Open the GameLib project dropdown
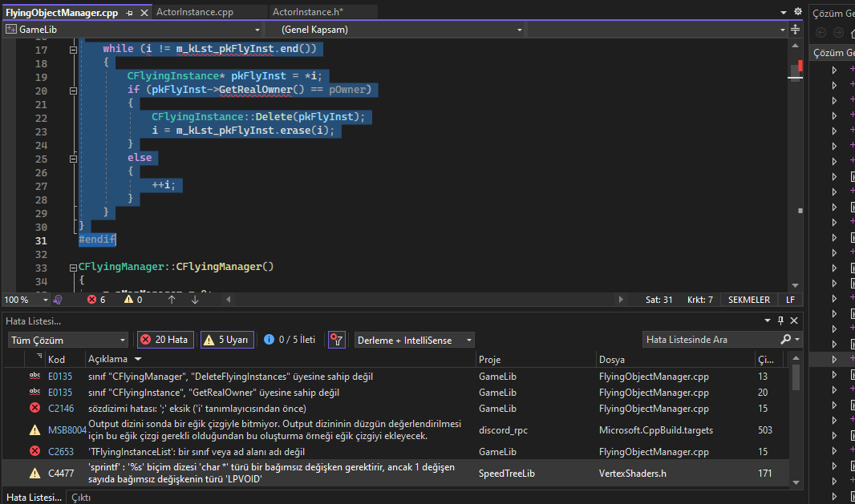Image resolution: width=855 pixels, height=504 pixels. pyautogui.click(x=133, y=30)
